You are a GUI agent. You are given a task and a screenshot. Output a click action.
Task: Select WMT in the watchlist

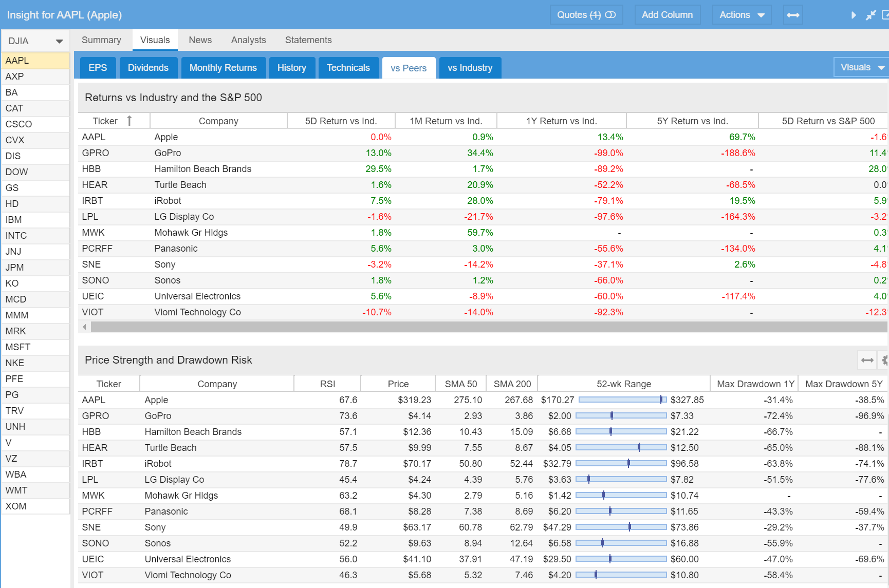click(x=35, y=490)
